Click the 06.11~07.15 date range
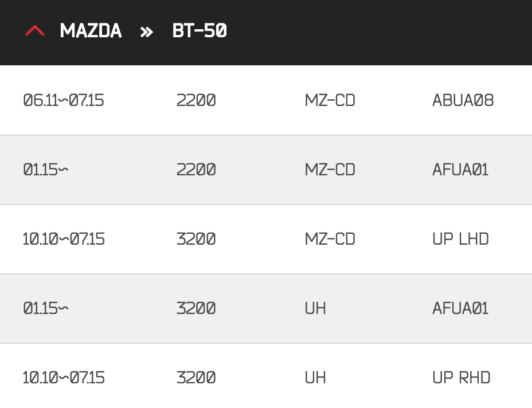The height and width of the screenshot is (408, 532). pyautogui.click(x=63, y=100)
